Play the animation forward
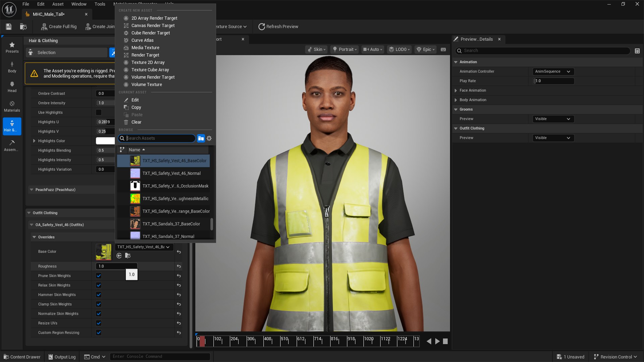644x362 pixels. click(437, 341)
